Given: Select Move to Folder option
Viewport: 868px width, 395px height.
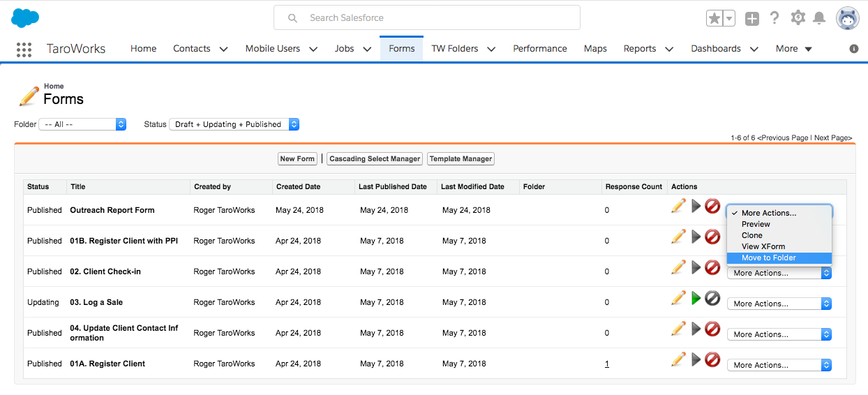Looking at the screenshot, I should [x=779, y=258].
